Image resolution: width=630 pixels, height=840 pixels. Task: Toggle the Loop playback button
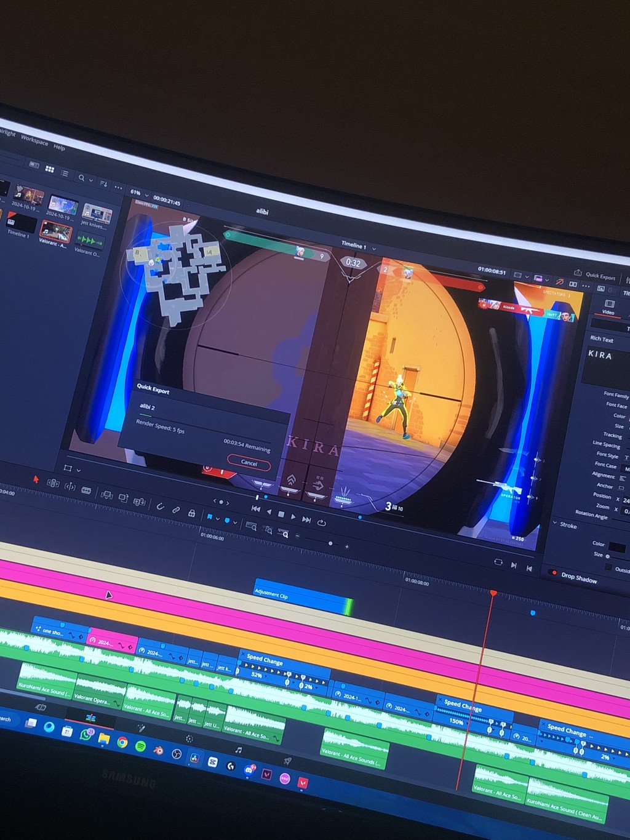(321, 523)
